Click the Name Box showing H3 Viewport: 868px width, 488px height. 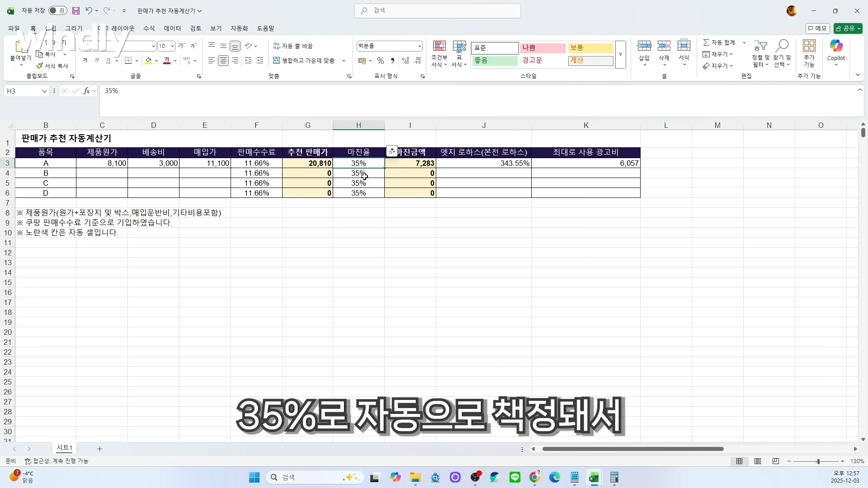(23, 91)
